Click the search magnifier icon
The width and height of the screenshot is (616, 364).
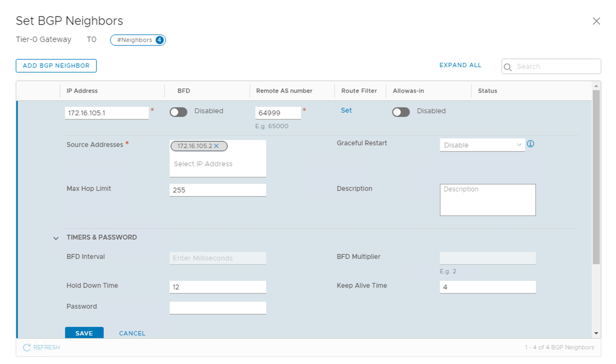[x=508, y=66]
